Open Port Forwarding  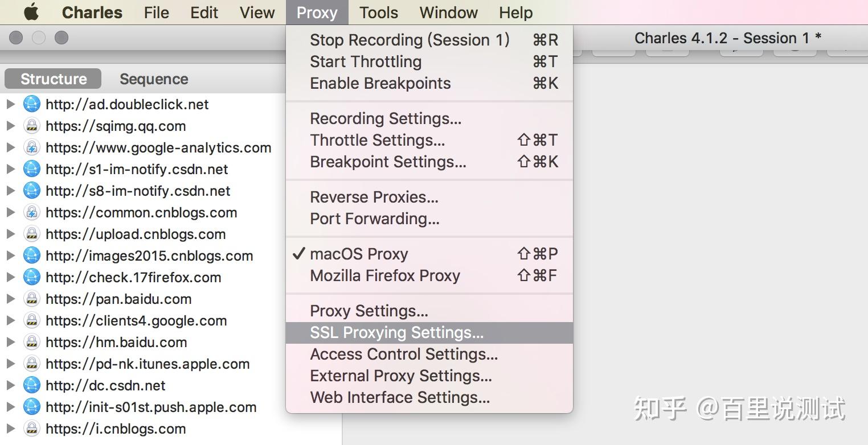pyautogui.click(x=429, y=219)
